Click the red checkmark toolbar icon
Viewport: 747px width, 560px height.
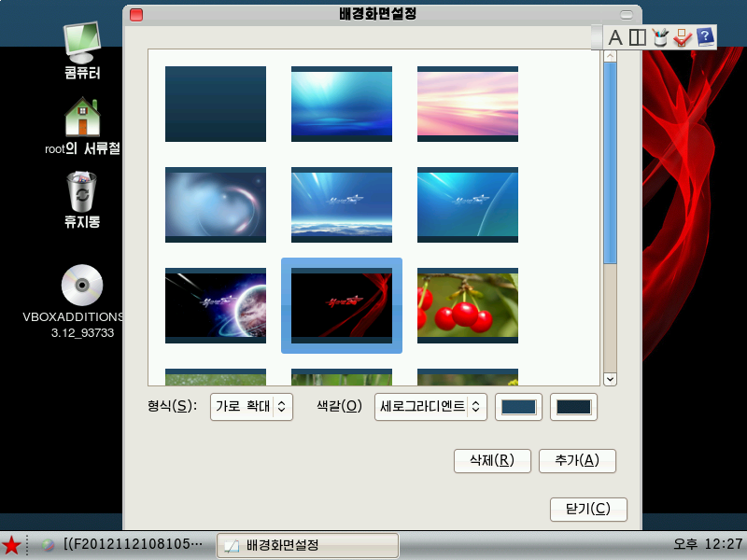pos(683,37)
